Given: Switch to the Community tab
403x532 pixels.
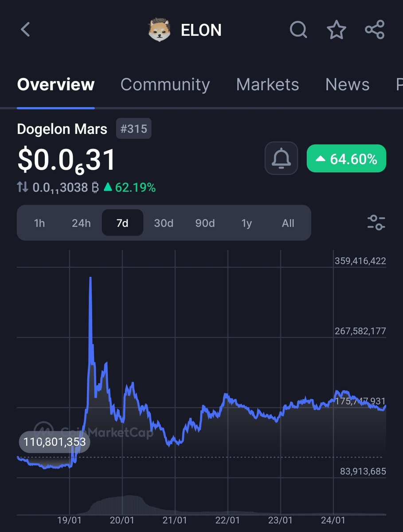Looking at the screenshot, I should click(165, 84).
